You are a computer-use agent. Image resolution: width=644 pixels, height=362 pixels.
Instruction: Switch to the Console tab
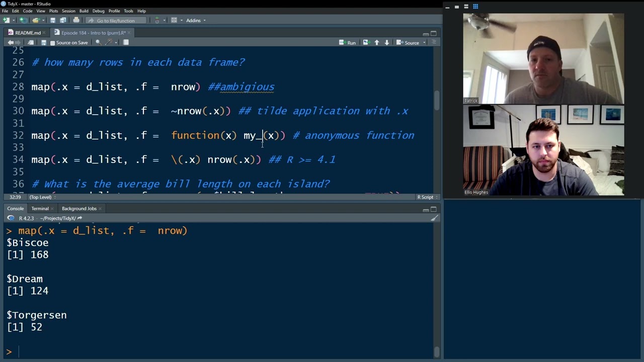pos(15,209)
